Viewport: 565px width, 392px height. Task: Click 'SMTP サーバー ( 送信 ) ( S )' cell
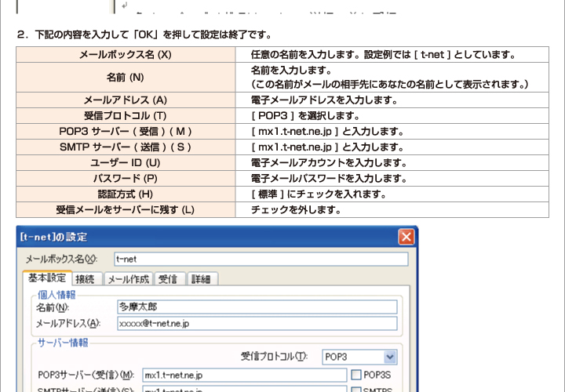click(x=126, y=147)
